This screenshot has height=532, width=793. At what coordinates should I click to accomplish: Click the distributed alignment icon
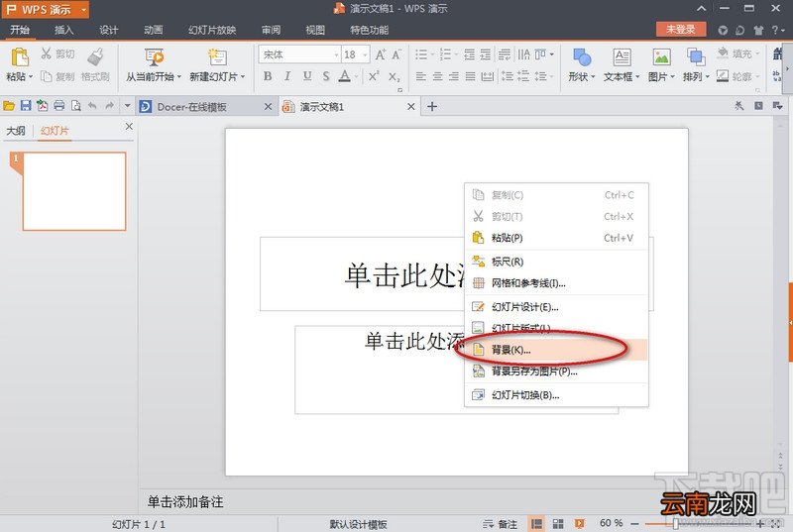[x=488, y=77]
